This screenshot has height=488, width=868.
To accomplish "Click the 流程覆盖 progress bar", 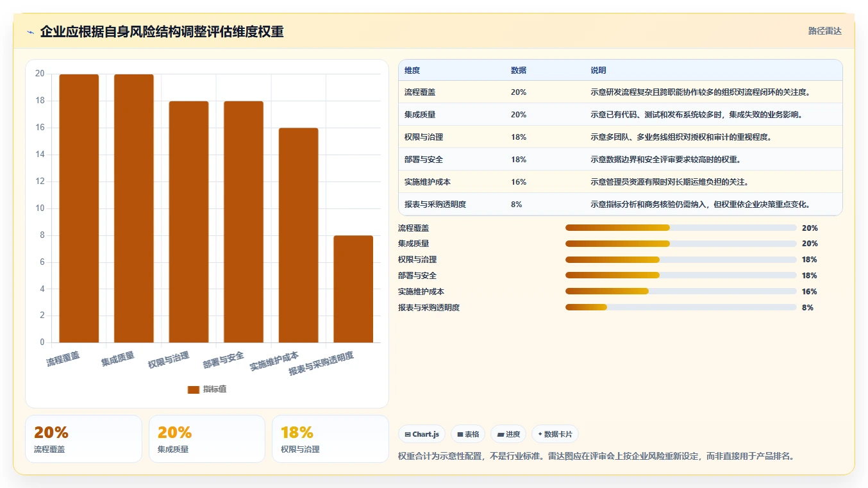I will pos(681,228).
